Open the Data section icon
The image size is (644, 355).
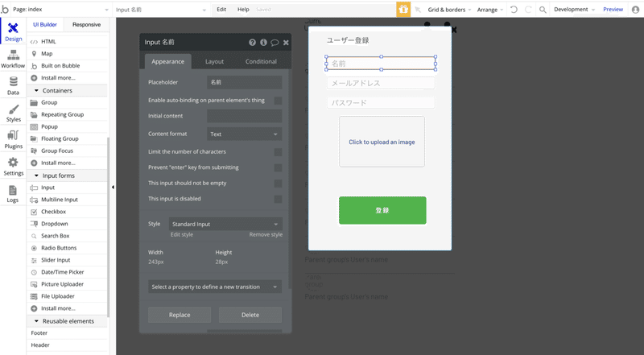tap(13, 82)
